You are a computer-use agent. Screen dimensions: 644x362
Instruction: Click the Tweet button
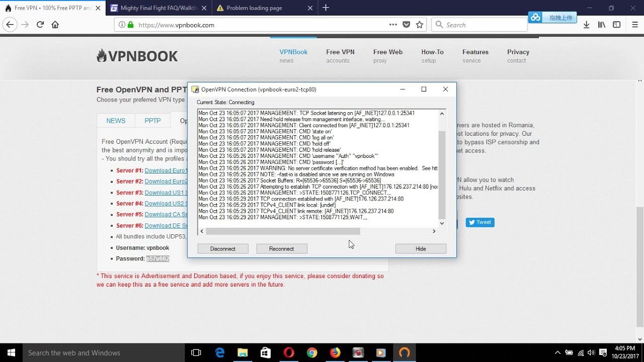(480, 222)
